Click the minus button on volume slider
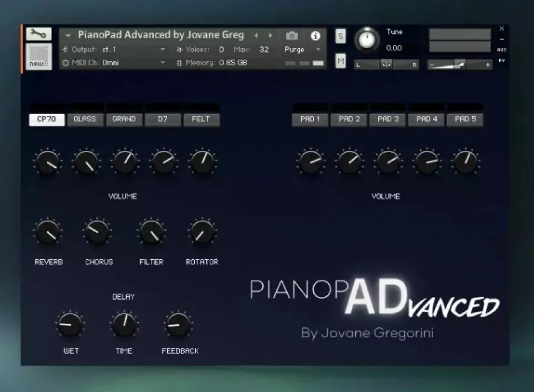 click(x=432, y=65)
